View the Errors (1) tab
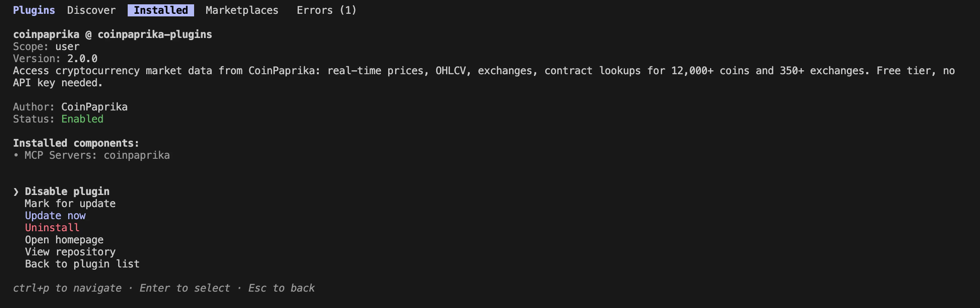980x308 pixels. pos(326,10)
